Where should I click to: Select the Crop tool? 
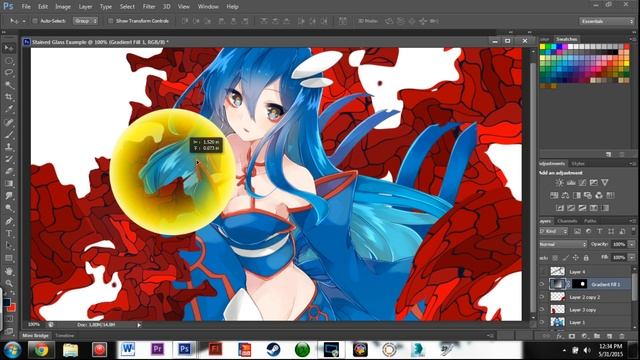point(9,97)
